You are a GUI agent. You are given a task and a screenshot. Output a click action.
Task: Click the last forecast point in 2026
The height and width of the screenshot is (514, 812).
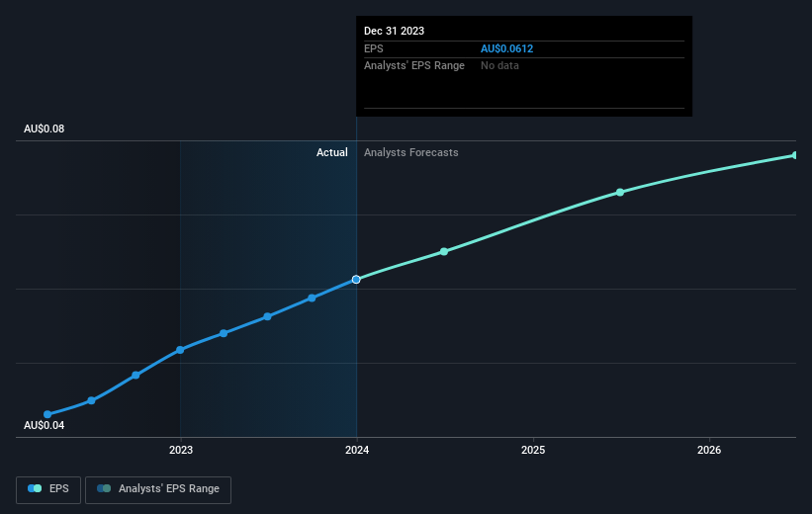[x=795, y=155]
